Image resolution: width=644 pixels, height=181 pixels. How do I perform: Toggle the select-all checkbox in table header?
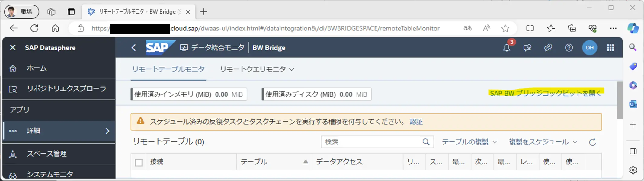pyautogui.click(x=139, y=162)
